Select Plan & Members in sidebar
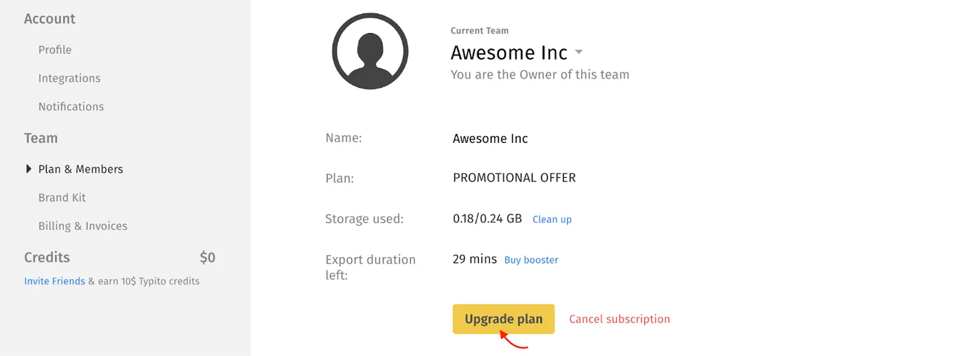 pyautogui.click(x=80, y=169)
